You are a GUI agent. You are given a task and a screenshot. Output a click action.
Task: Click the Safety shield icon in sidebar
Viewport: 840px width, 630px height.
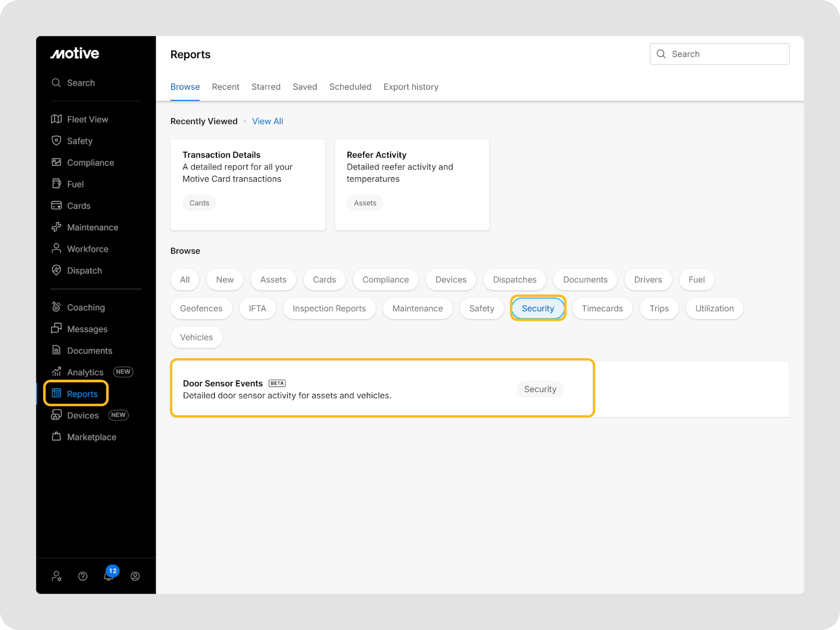tap(56, 141)
